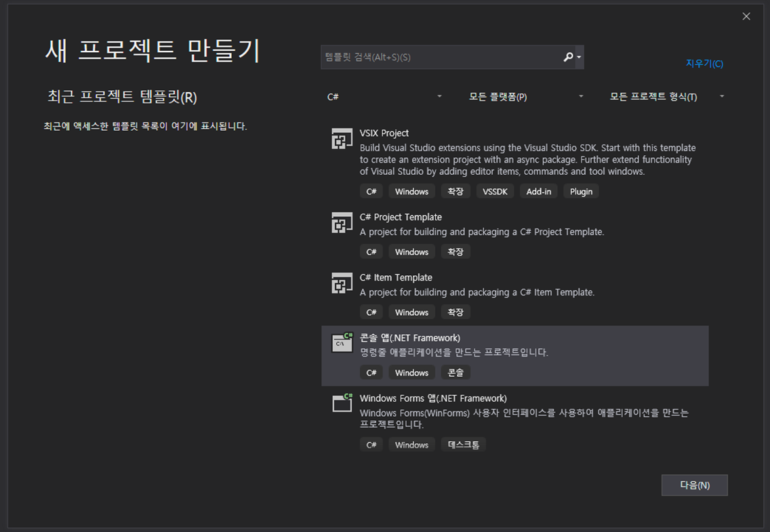Click the console app template icon

point(342,342)
